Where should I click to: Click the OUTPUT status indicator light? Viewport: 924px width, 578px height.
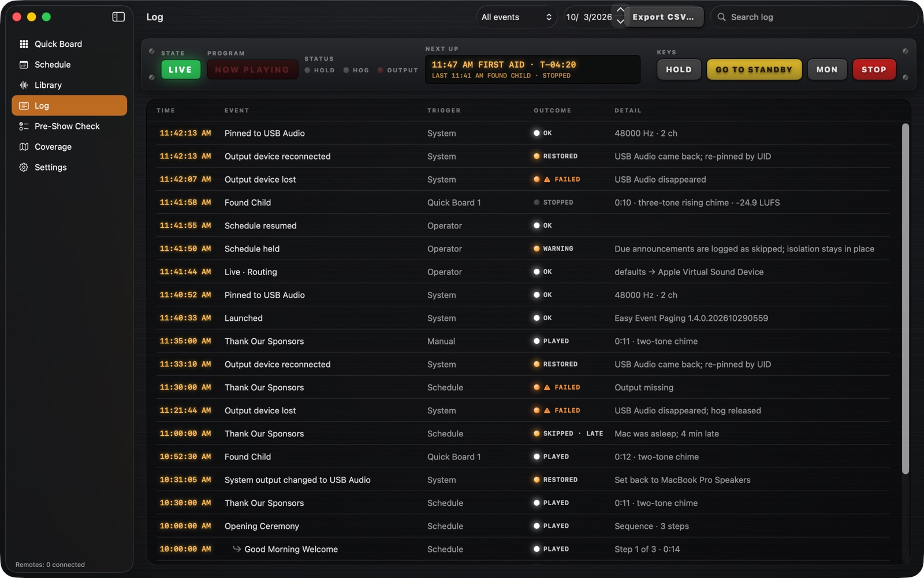point(381,70)
